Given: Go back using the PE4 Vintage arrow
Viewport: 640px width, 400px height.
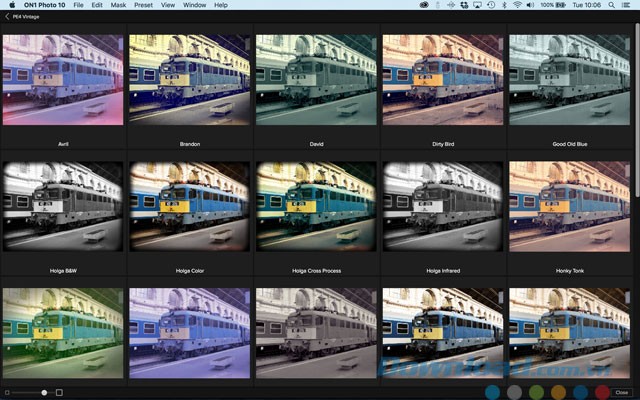Looking at the screenshot, I should (6, 19).
